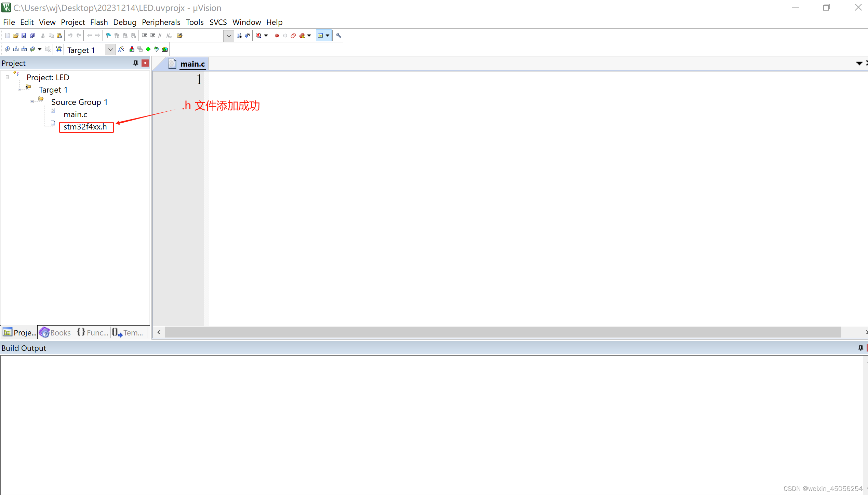Click the Indent selection toolbar icon
Viewport: 868px width, 495px height.
(x=144, y=36)
